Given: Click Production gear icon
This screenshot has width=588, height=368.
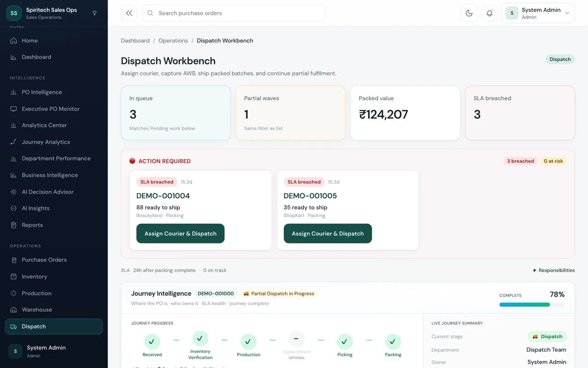Looking at the screenshot, I should 13,293.
